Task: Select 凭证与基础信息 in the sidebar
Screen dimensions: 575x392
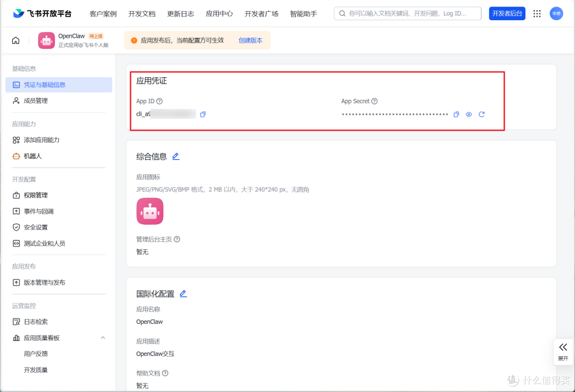Action: point(59,85)
